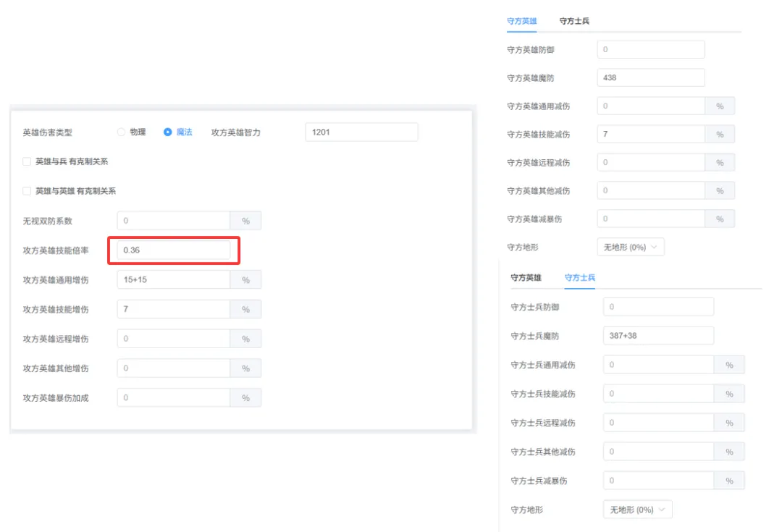Focus the 守方英雄通用减伤 input field

click(x=651, y=106)
